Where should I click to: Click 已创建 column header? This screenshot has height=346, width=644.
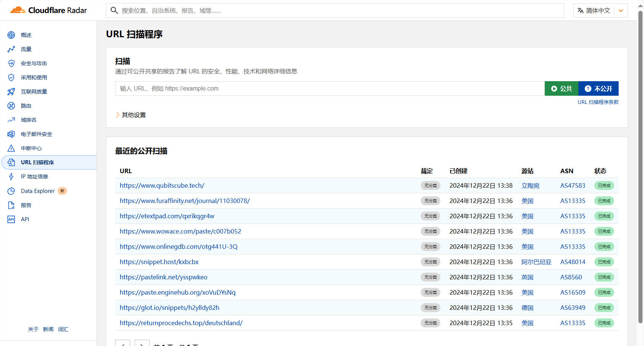[458, 171]
